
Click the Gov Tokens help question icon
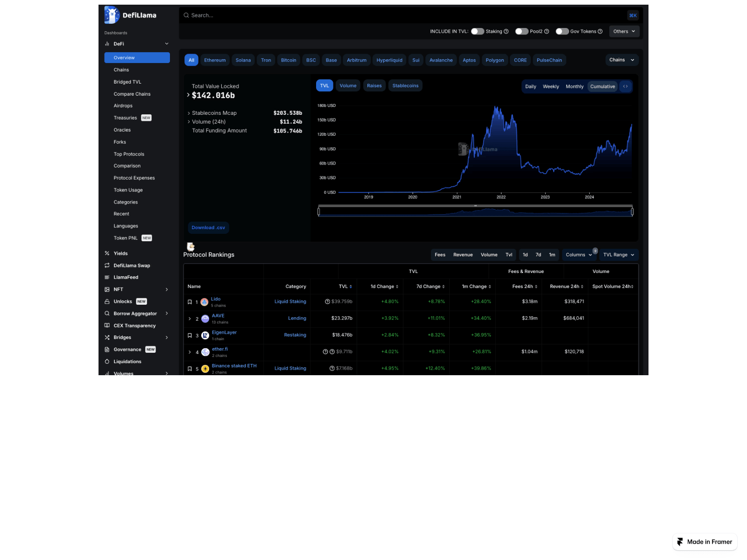[600, 31]
